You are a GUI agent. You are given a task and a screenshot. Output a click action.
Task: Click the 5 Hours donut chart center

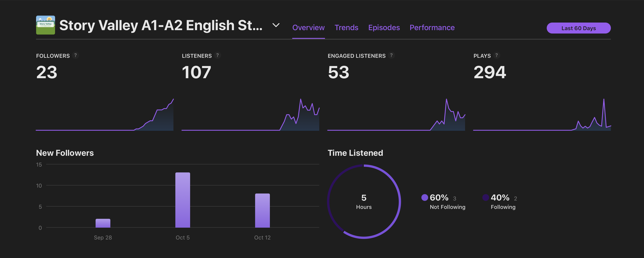(x=364, y=202)
